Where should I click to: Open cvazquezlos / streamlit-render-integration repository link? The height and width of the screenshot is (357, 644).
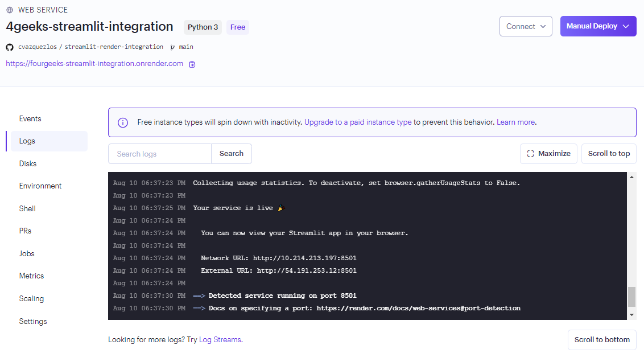pos(90,47)
